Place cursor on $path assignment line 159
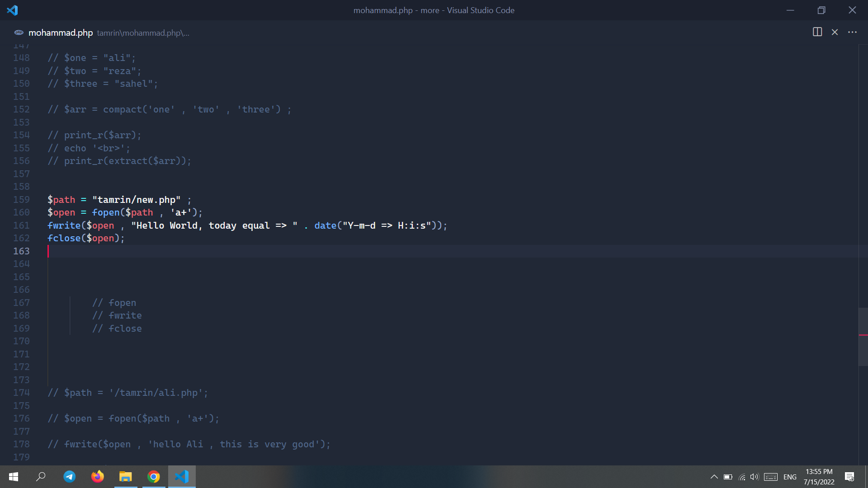The image size is (868, 488). 119,200
